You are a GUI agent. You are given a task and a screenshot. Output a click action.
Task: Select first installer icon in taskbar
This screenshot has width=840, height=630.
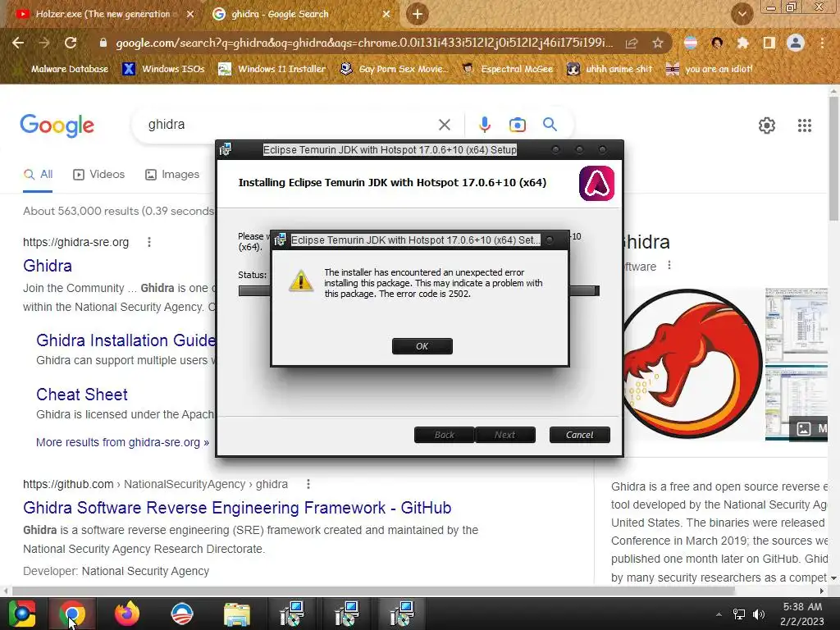292,614
